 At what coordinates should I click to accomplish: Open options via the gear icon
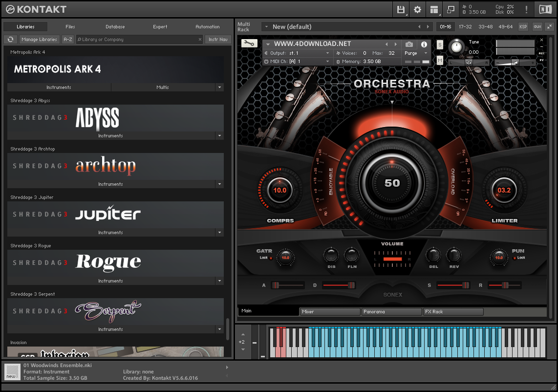point(417,10)
